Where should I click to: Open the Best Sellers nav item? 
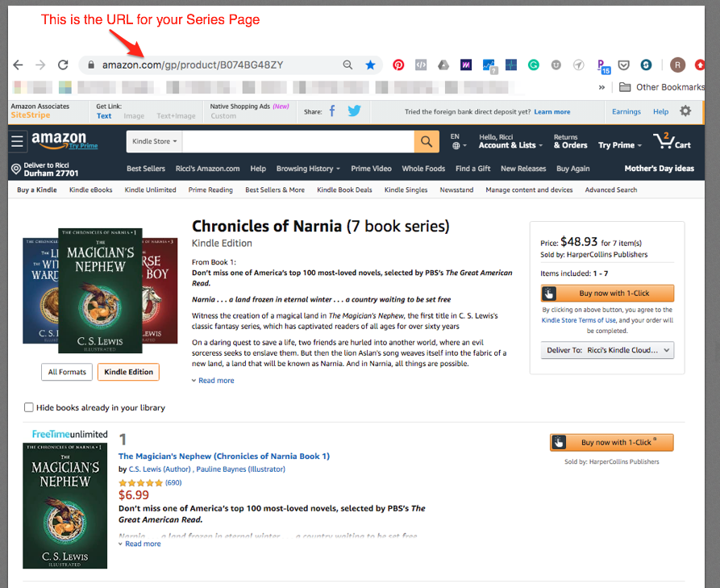pyautogui.click(x=146, y=169)
